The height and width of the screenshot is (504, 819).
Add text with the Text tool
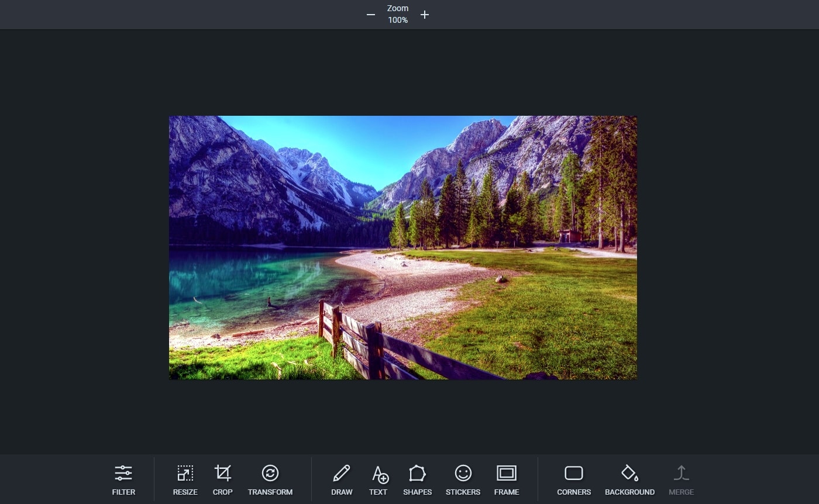(x=378, y=480)
